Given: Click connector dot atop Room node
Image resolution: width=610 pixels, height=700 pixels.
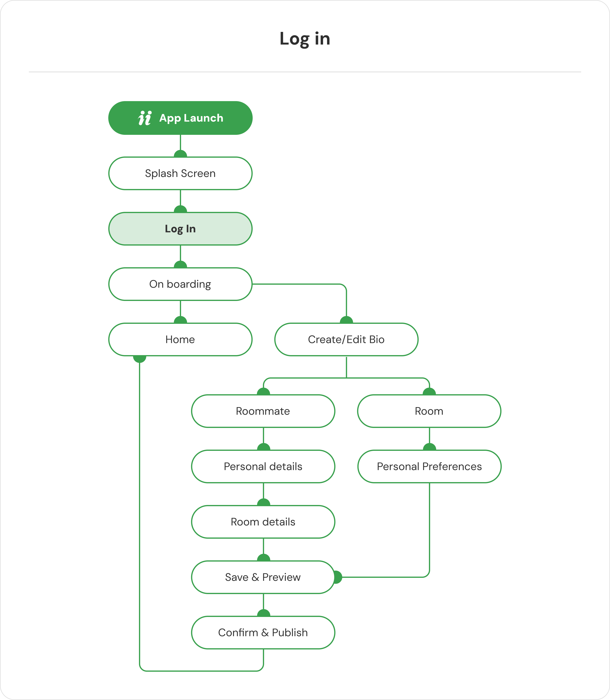Looking at the screenshot, I should pyautogui.click(x=429, y=392).
